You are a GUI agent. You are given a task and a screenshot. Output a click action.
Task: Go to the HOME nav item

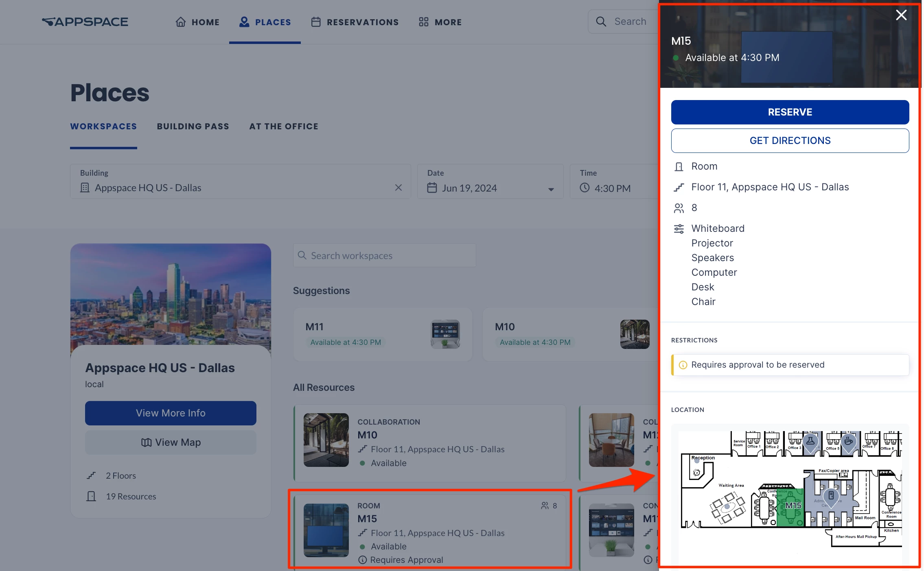(197, 22)
